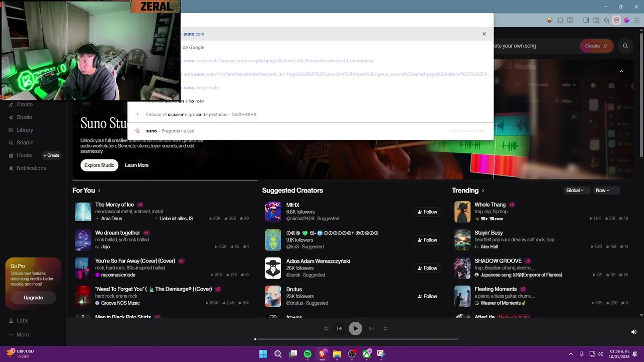Click the Upgrade button in Go Pro
644x362 pixels.
click(x=33, y=298)
